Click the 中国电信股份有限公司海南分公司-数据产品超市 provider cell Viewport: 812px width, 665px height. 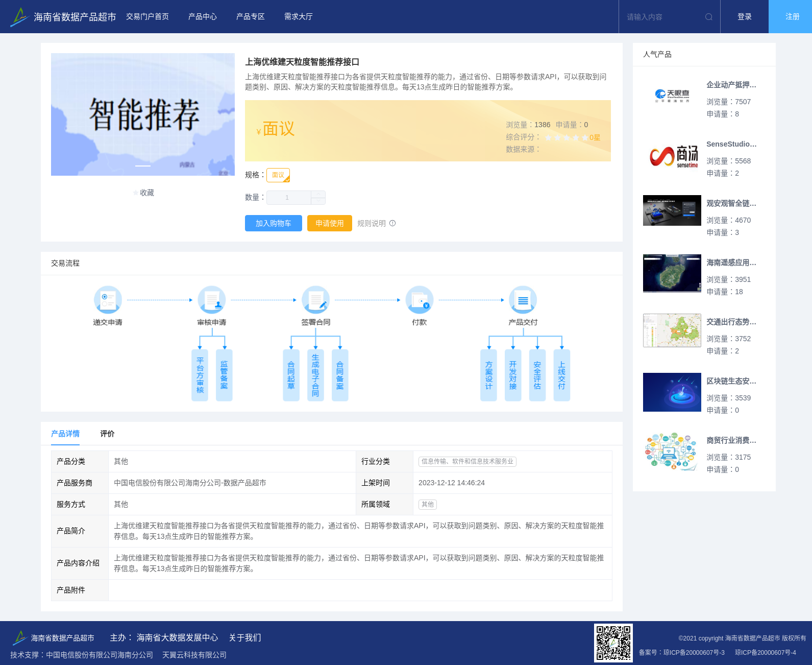pyautogui.click(x=232, y=483)
